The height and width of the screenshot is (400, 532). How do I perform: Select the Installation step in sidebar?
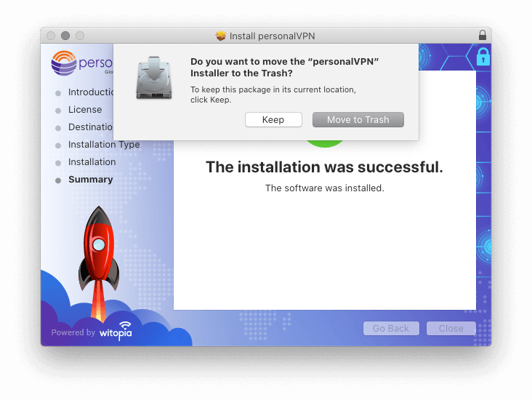pos(92,162)
